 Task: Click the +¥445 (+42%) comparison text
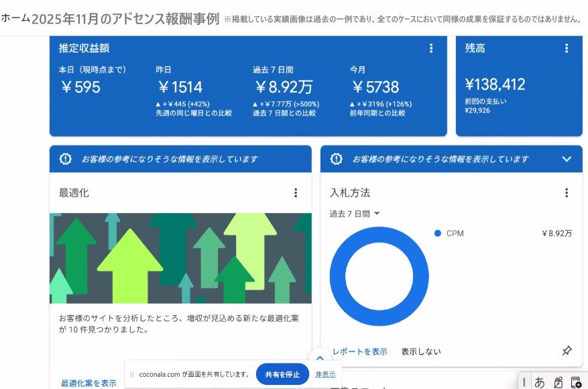tap(182, 104)
